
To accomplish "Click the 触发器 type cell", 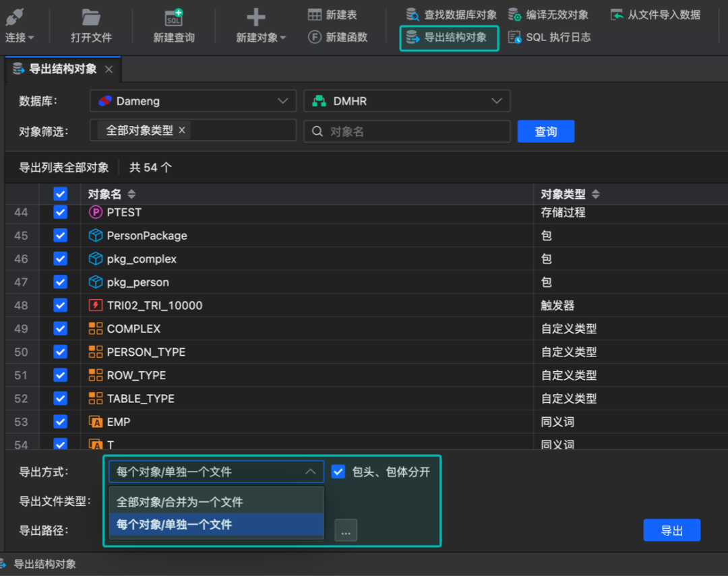I will (557, 305).
